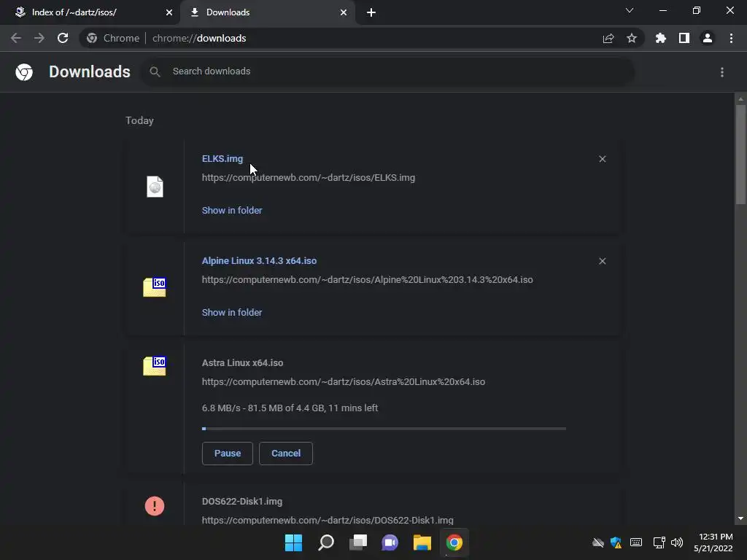Image resolution: width=747 pixels, height=560 pixels.
Task: Click the Alpine Linux iso file icon
Action: [155, 287]
